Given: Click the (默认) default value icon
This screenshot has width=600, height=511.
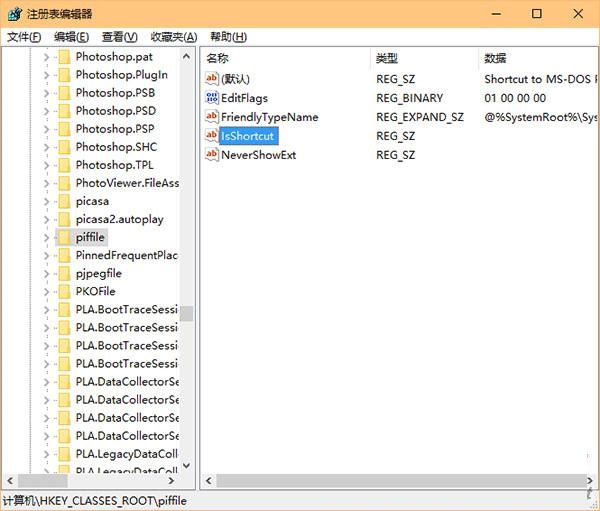Looking at the screenshot, I should (211, 79).
